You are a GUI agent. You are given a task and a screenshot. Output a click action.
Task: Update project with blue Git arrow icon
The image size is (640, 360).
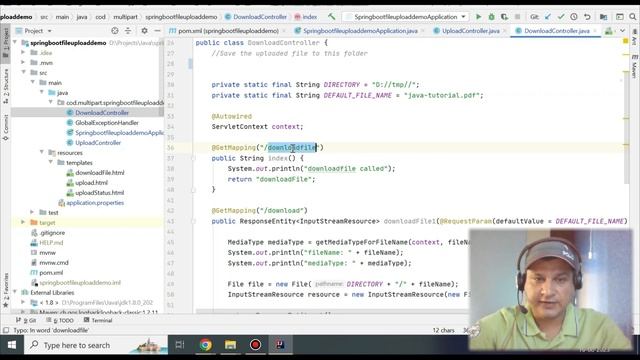pyautogui.click(x=548, y=17)
